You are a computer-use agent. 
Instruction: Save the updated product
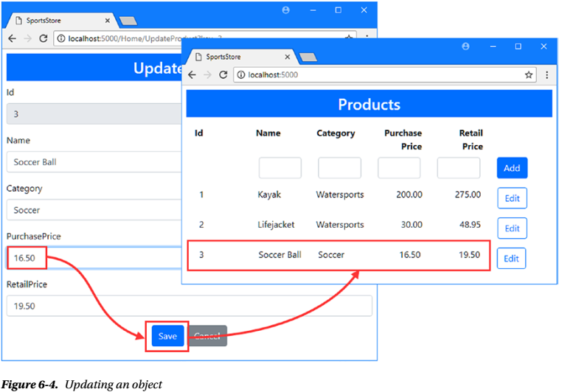click(167, 336)
